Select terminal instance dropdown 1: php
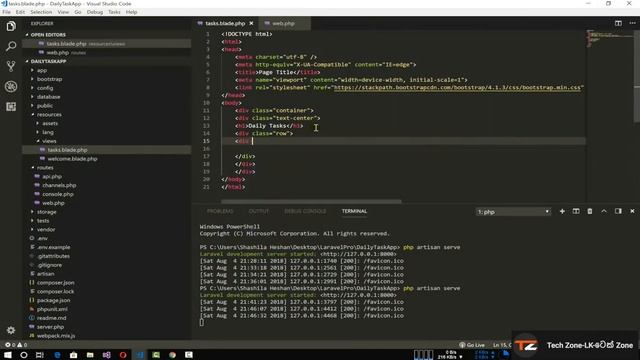This screenshot has height=360, width=640. [x=513, y=212]
